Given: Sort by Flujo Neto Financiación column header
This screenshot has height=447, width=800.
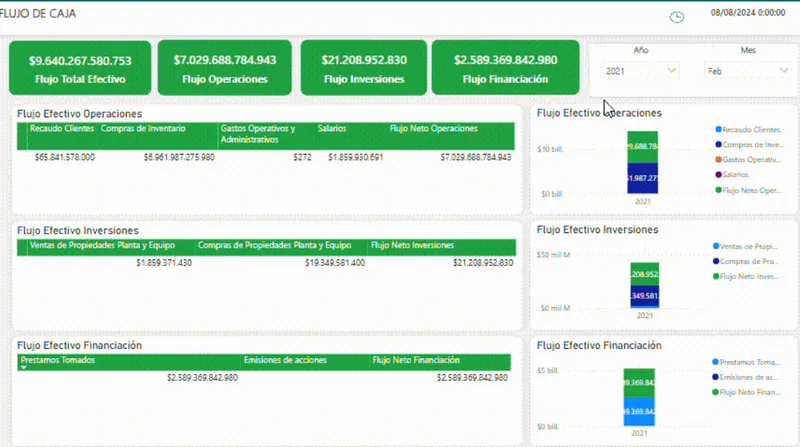Looking at the screenshot, I should click(x=416, y=360).
